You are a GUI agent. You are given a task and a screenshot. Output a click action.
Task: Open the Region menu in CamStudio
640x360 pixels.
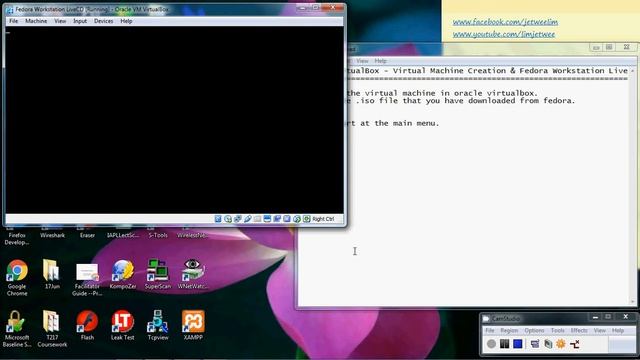[x=509, y=331]
